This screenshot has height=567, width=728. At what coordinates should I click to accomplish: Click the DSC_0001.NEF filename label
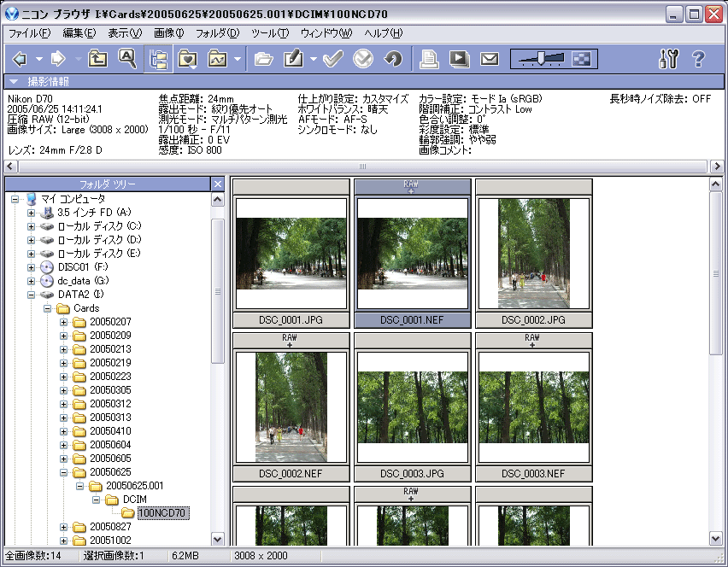coord(413,319)
